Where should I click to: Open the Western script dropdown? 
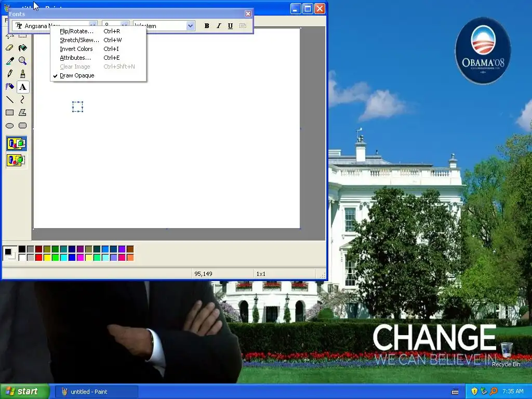[x=190, y=26]
